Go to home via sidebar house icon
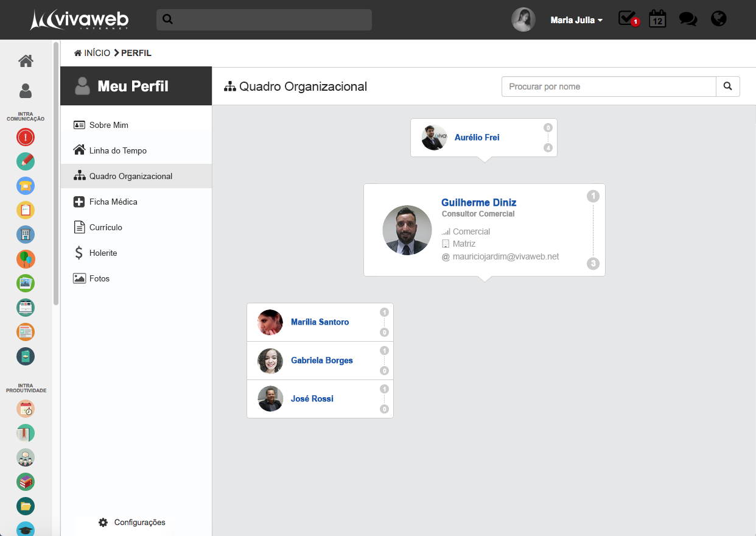Viewport: 756px width, 536px height. coord(26,61)
